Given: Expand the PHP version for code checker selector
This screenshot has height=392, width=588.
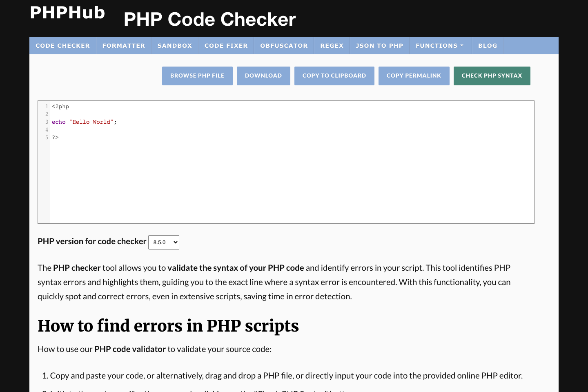Looking at the screenshot, I should [163, 242].
